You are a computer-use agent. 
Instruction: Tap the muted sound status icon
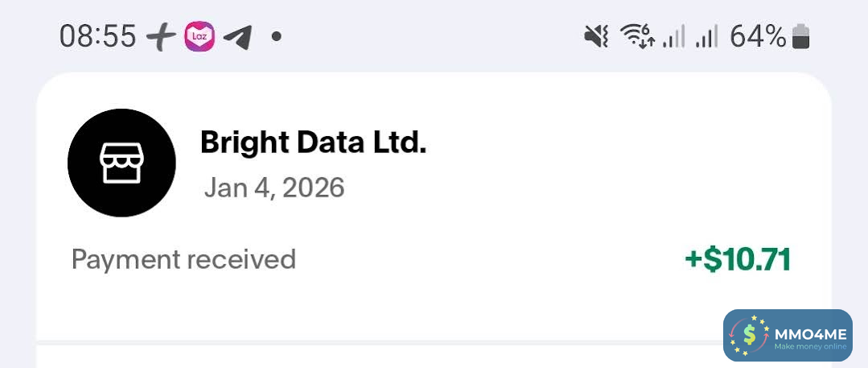[596, 36]
